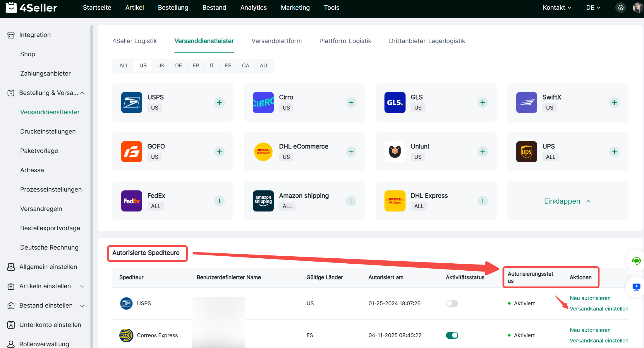Click the UPS plus icon

[x=614, y=152]
